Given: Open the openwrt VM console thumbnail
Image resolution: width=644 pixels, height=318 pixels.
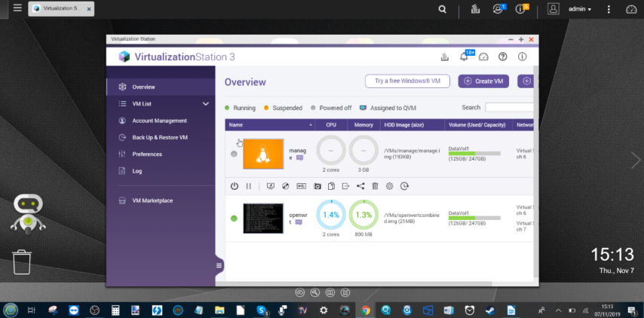Looking at the screenshot, I should tap(263, 219).
